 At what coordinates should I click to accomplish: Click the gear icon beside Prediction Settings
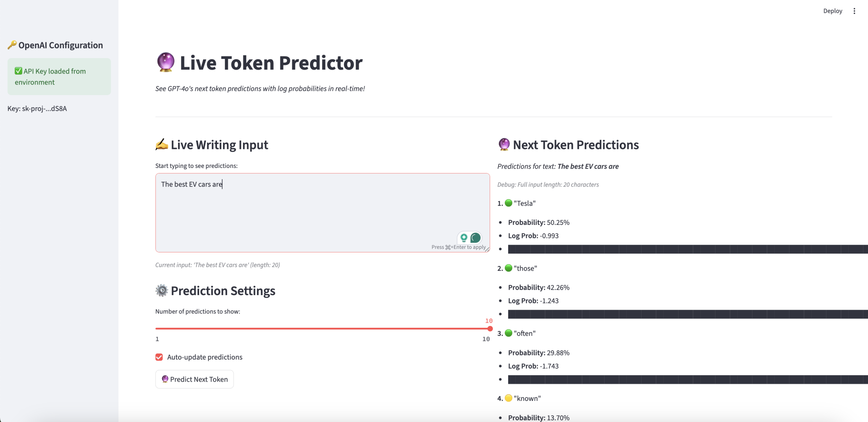coord(162,291)
